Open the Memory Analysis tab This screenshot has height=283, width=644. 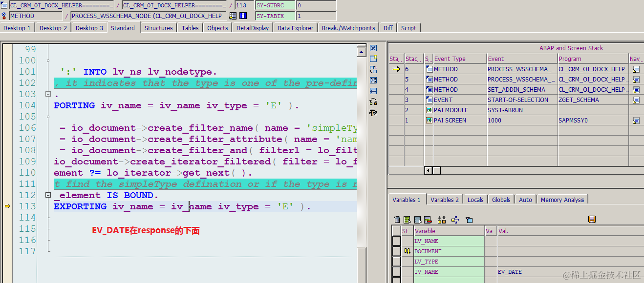(562, 200)
